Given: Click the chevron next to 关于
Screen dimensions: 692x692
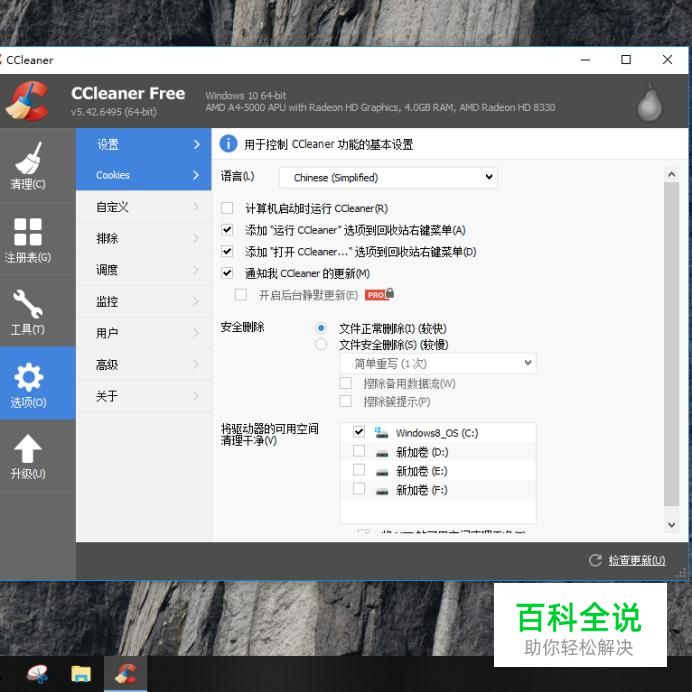Looking at the screenshot, I should click(196, 395).
